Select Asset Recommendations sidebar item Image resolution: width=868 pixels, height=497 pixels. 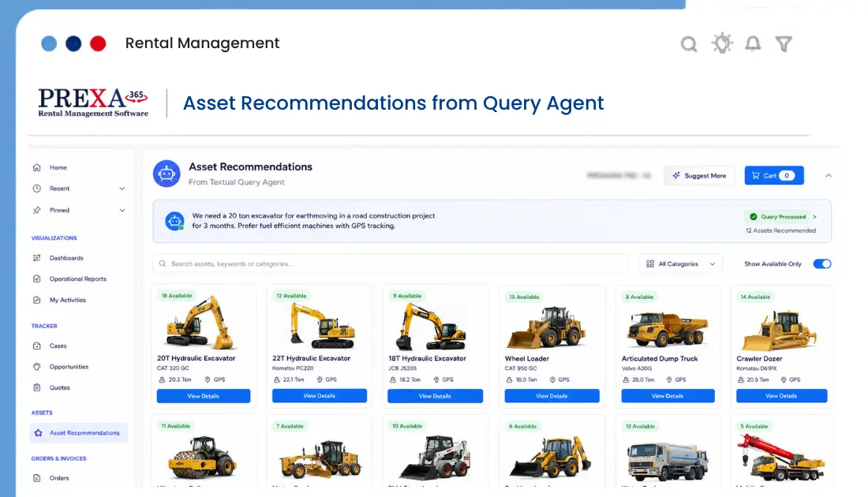click(x=79, y=433)
